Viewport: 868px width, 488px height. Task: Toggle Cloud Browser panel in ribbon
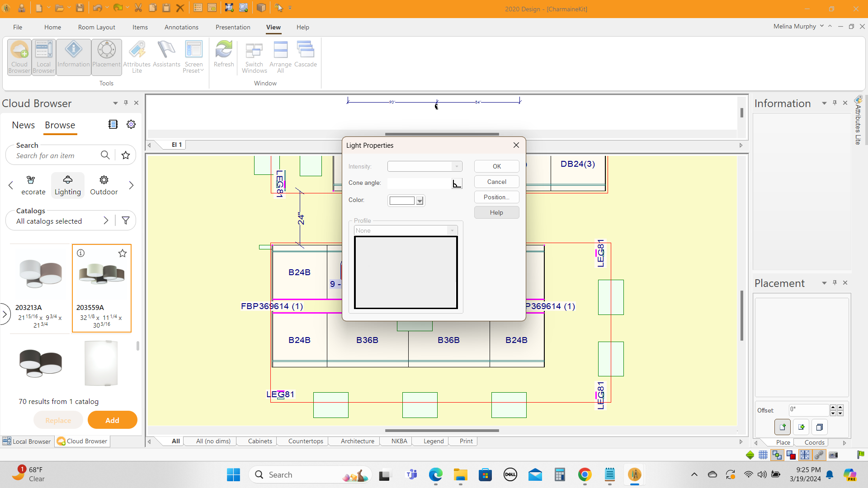pyautogui.click(x=19, y=57)
